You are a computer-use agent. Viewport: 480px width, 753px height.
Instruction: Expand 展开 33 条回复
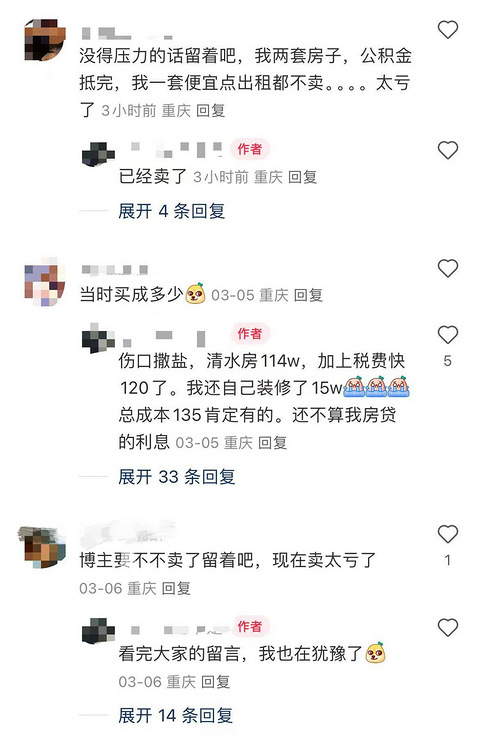pos(176,476)
